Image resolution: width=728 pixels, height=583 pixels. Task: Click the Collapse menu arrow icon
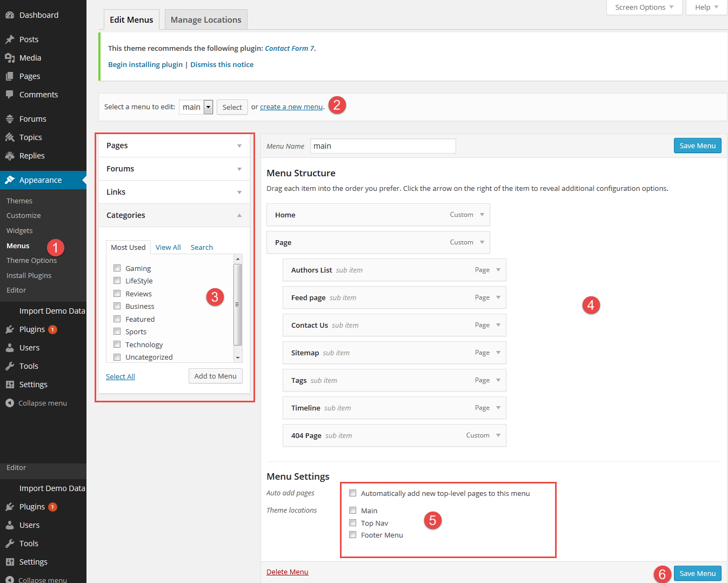pos(10,403)
